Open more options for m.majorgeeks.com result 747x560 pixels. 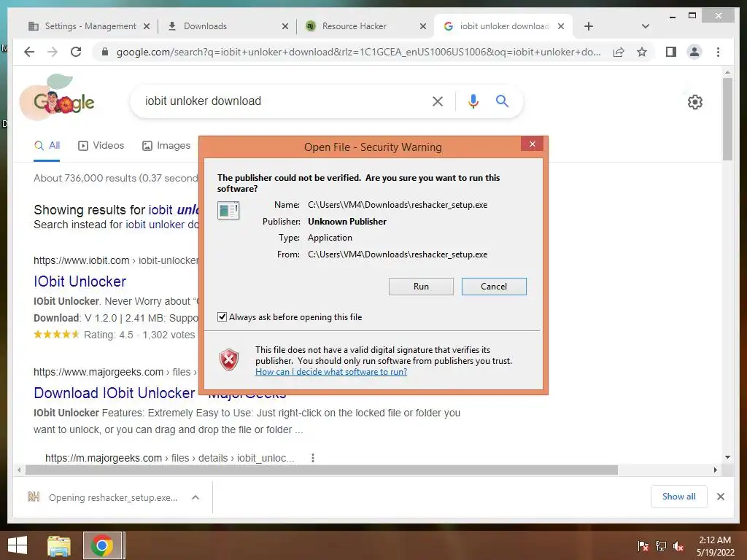312,458
